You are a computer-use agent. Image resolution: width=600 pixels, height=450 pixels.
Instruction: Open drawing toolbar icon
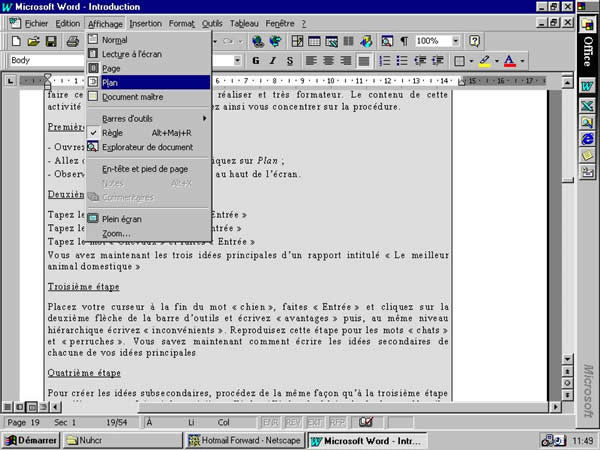(366, 41)
